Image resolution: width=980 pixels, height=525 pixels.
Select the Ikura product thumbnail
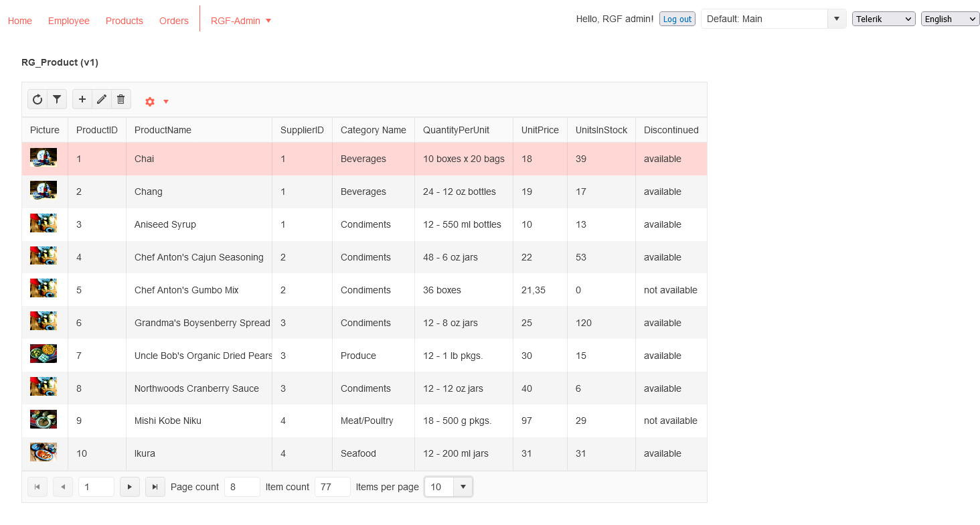point(44,453)
